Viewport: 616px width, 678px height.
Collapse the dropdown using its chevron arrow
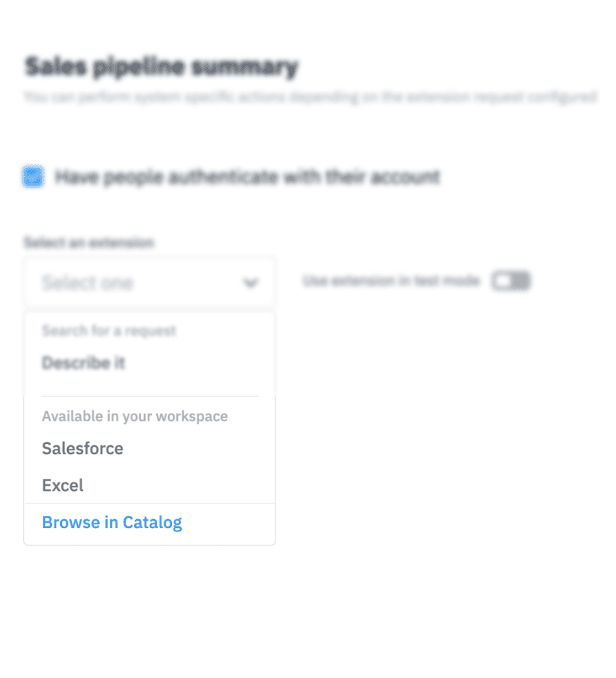(251, 282)
